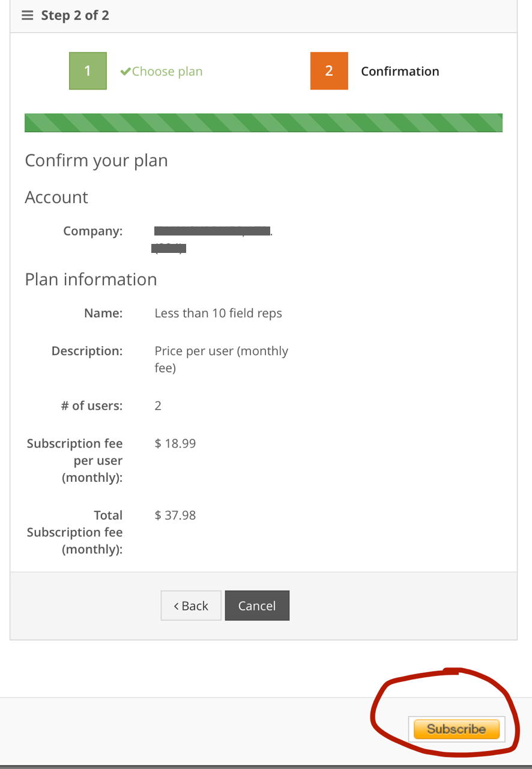Click the Confirmation step label

click(400, 71)
